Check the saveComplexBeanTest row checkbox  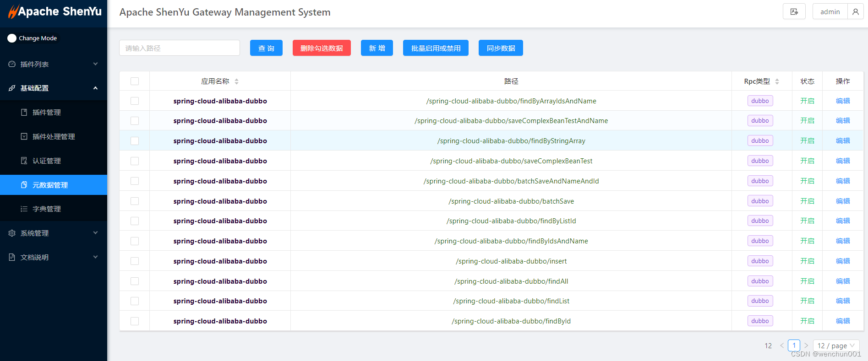click(135, 161)
